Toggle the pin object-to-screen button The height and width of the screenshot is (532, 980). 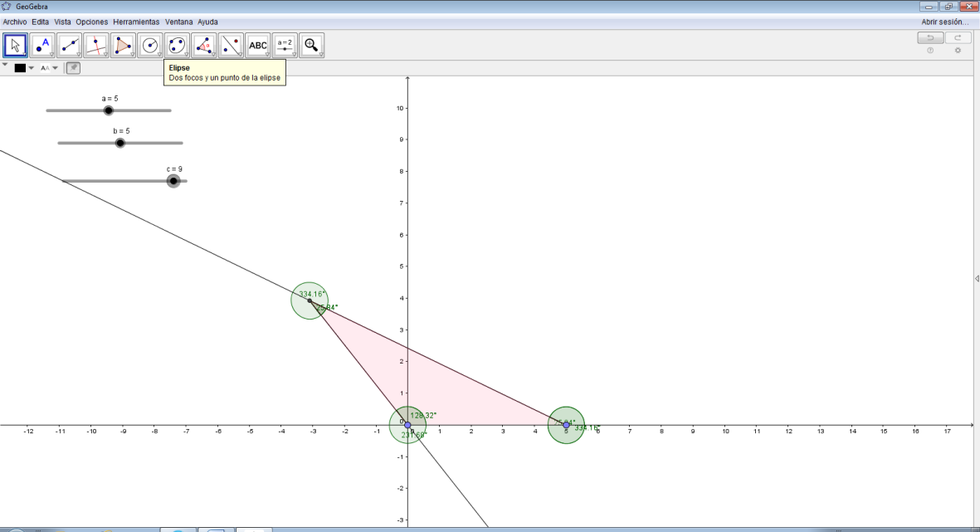click(73, 68)
